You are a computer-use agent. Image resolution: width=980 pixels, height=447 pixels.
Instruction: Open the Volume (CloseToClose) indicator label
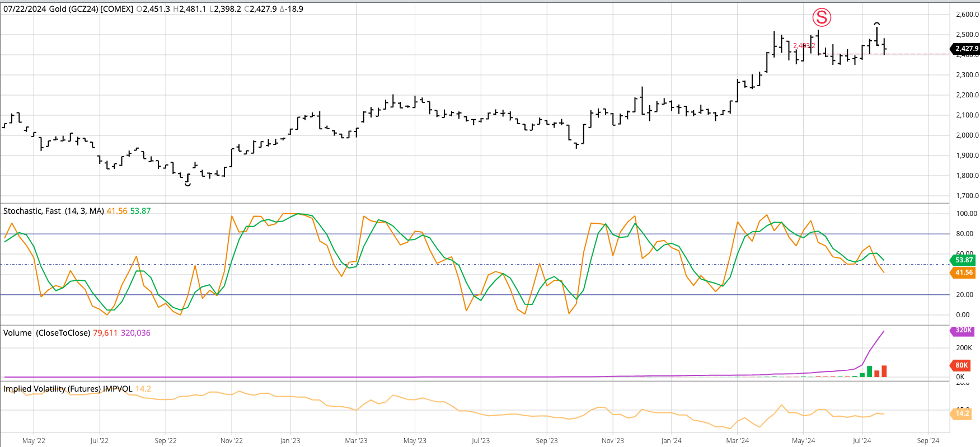[x=46, y=333]
